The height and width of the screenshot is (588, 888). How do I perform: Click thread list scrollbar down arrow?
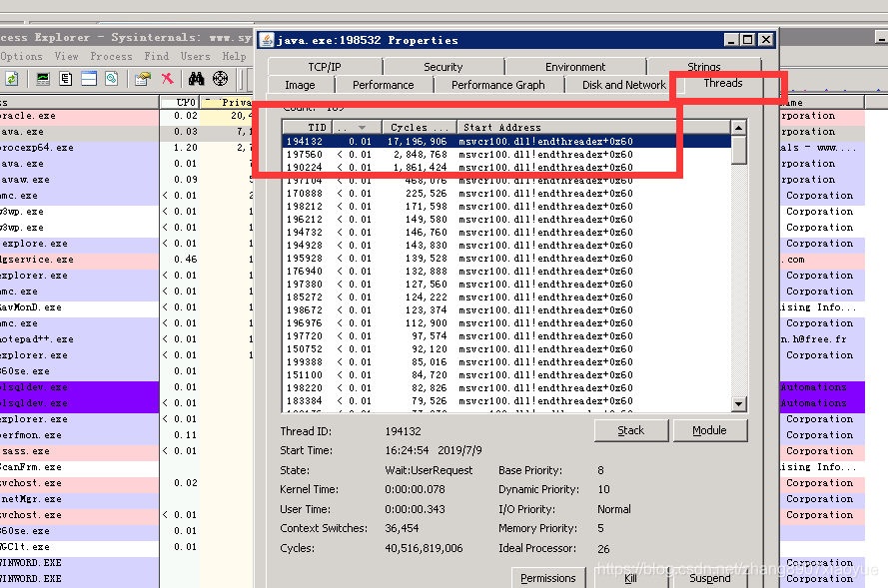738,404
